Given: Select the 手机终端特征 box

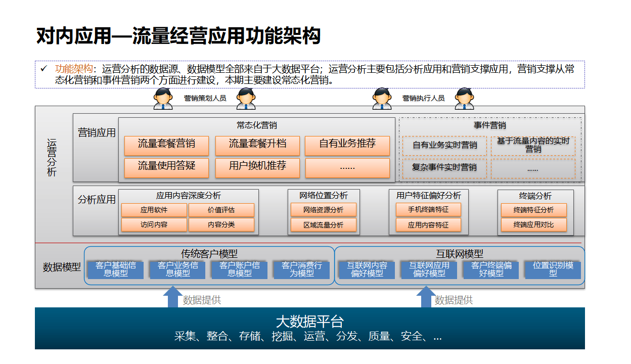Looking at the screenshot, I should coord(428,210).
